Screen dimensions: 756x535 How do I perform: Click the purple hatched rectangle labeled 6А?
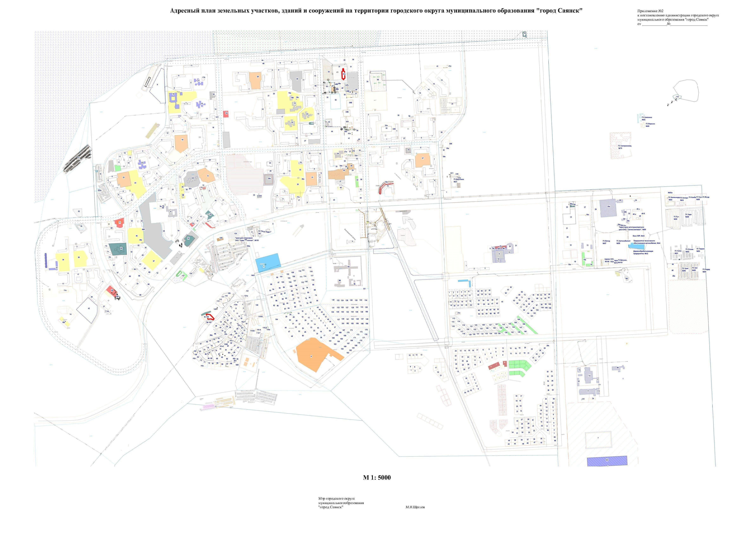tap(607, 461)
